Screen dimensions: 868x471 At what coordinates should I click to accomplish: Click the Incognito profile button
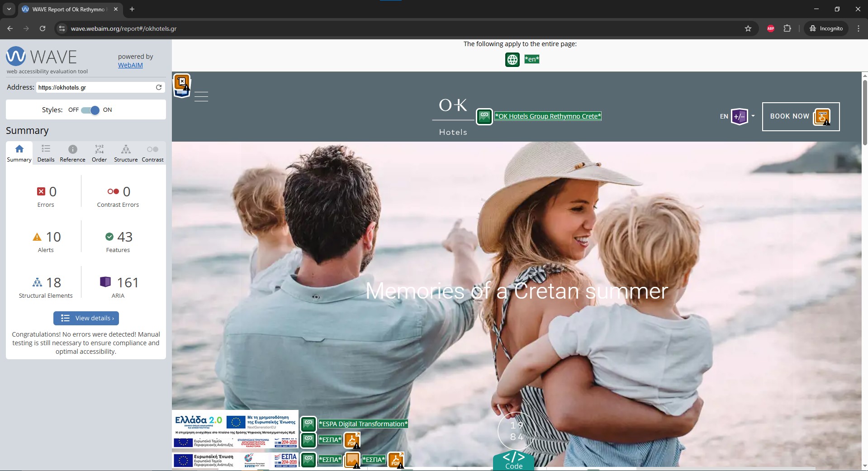826,29
